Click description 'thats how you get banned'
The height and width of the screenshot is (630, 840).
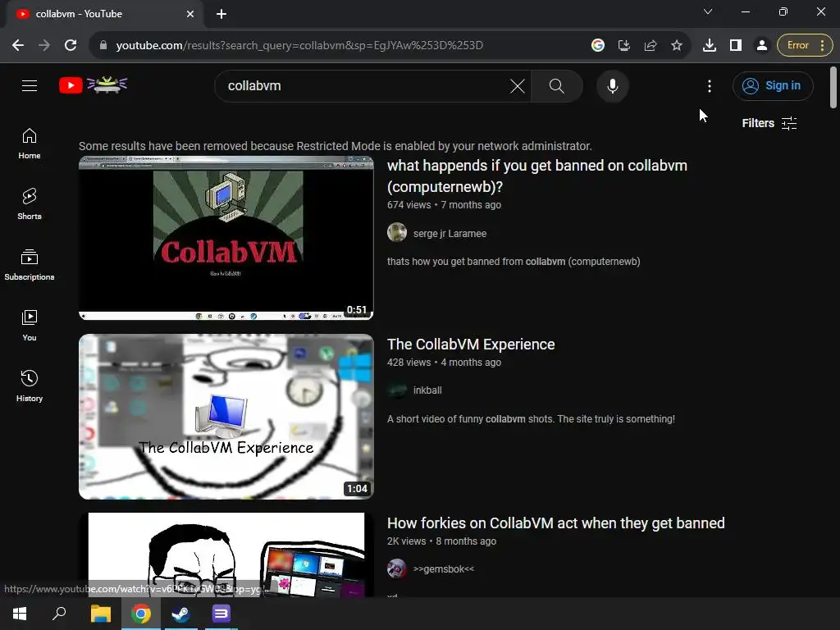(514, 262)
